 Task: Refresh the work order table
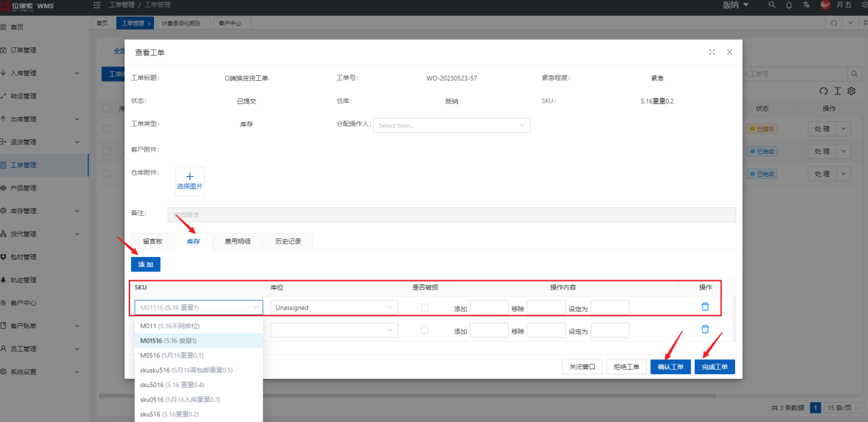pos(824,91)
